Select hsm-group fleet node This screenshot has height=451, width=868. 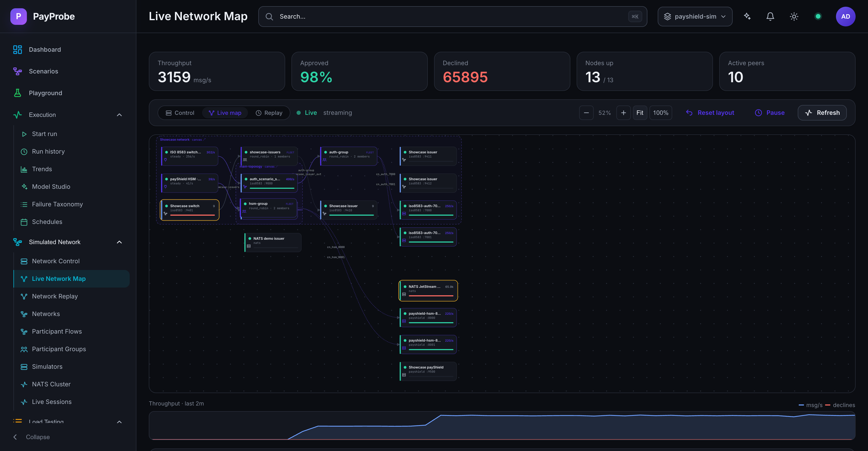pyautogui.click(x=269, y=208)
